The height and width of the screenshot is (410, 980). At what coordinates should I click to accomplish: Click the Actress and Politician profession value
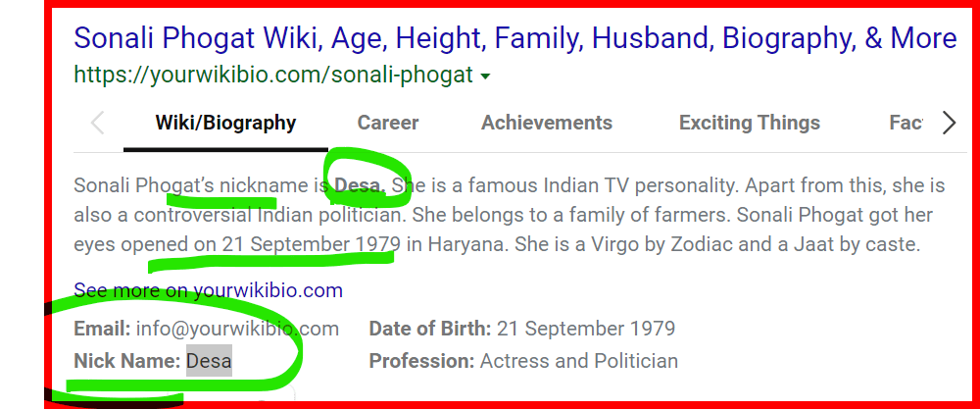pyautogui.click(x=578, y=361)
